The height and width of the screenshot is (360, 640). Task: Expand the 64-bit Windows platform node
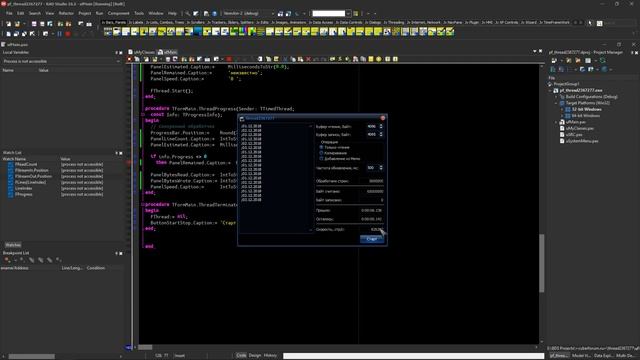[562, 116]
